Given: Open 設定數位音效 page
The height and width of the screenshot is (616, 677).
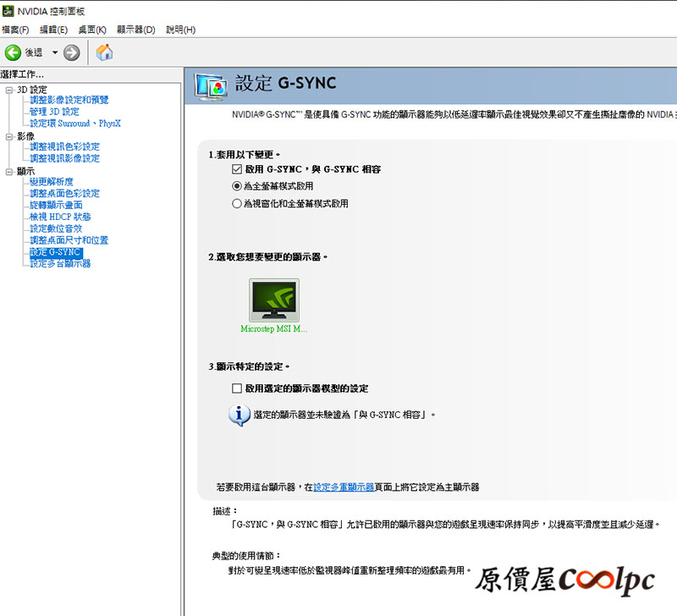Looking at the screenshot, I should click(x=56, y=228).
